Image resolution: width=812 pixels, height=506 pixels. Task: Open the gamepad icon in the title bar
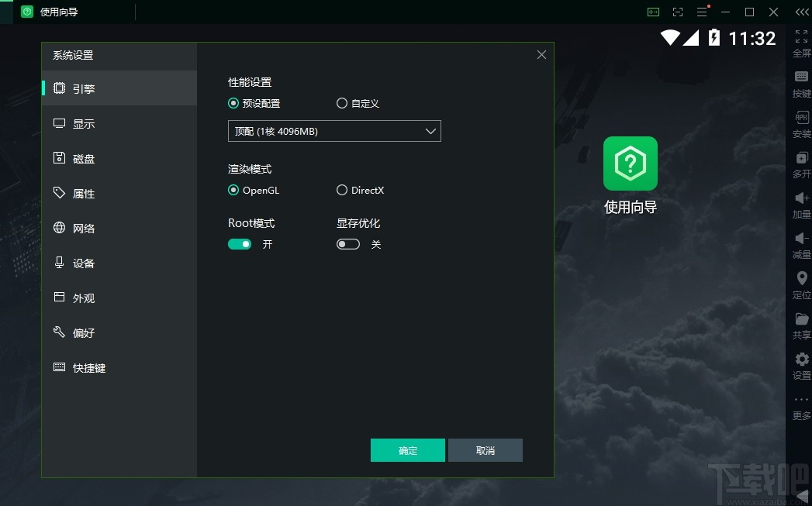click(x=653, y=12)
